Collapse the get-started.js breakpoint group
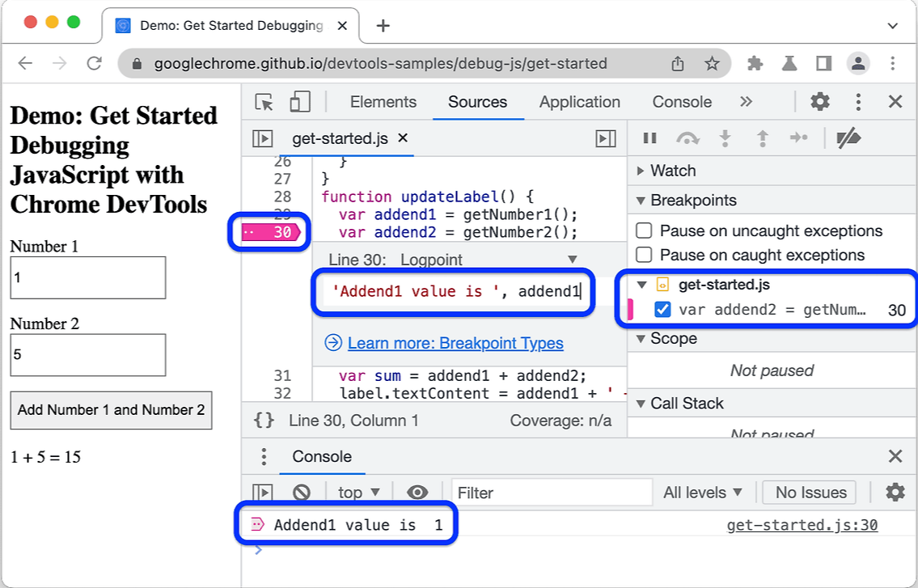 (x=641, y=285)
